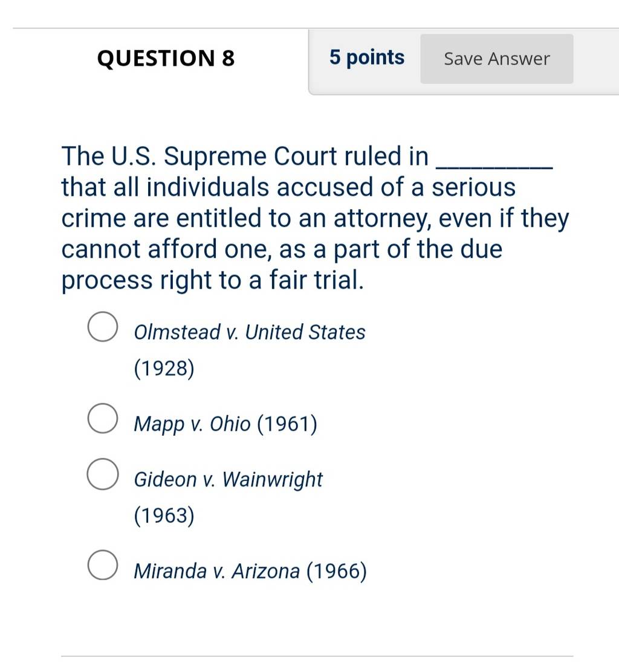This screenshot has height=672, width=619.
Task: Click the Mapp v. Ohio (1961) answer text
Action: coord(225,424)
